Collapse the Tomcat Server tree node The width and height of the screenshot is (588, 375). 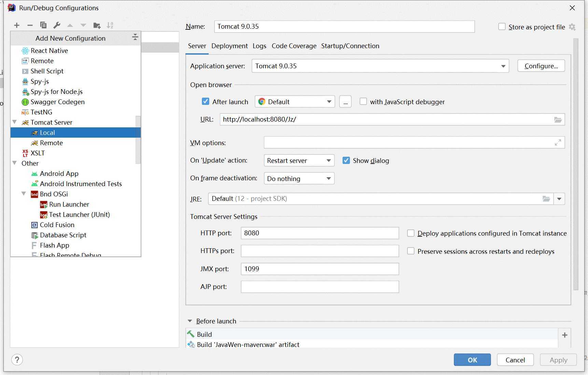(15, 122)
